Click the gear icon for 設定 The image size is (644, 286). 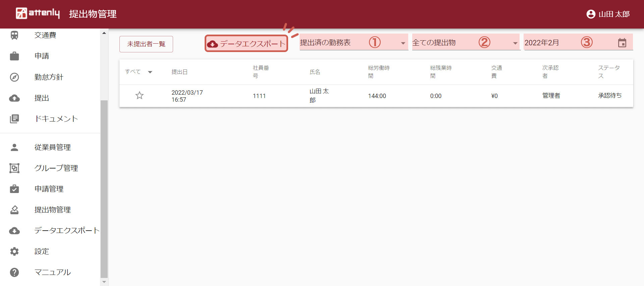14,251
